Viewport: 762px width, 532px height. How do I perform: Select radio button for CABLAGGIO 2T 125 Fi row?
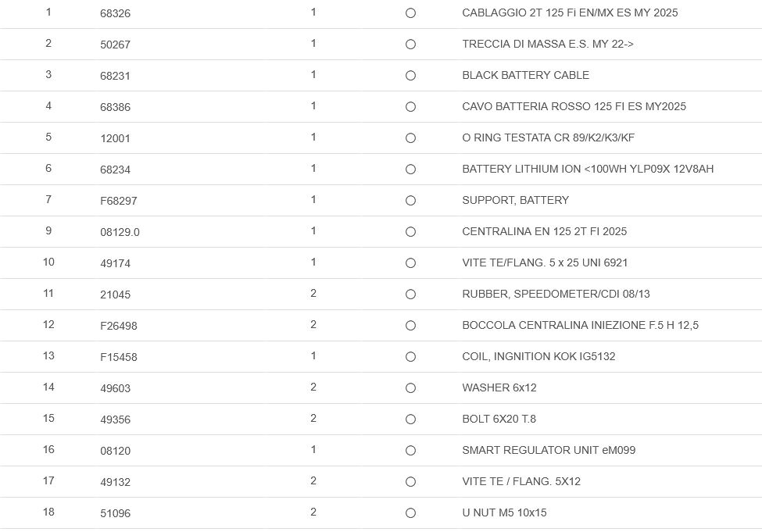point(410,13)
